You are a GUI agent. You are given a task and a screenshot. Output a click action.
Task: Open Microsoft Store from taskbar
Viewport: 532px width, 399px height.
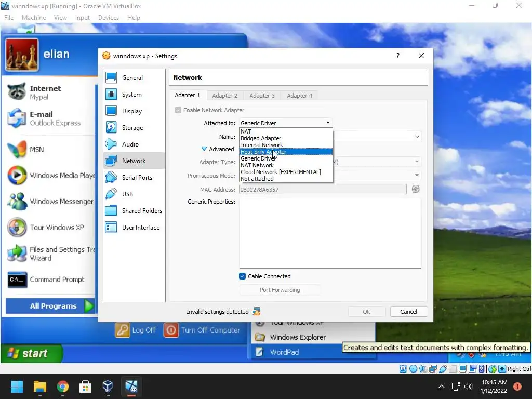[x=85, y=387]
